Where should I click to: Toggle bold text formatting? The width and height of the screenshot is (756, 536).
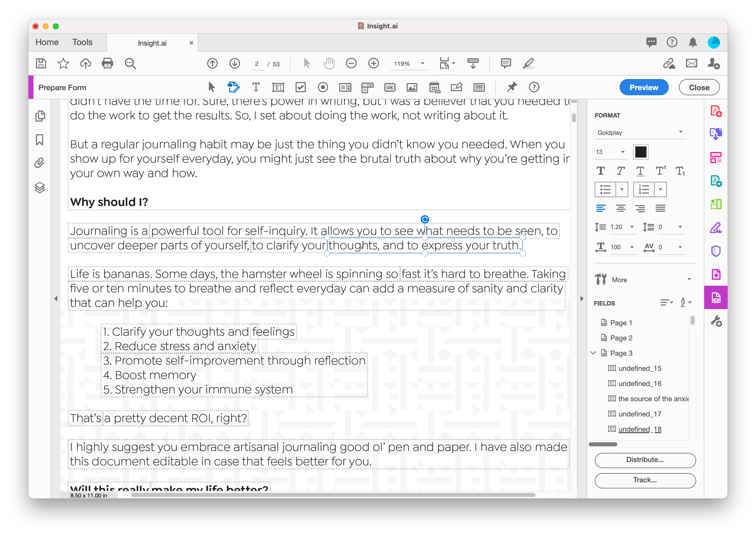600,171
